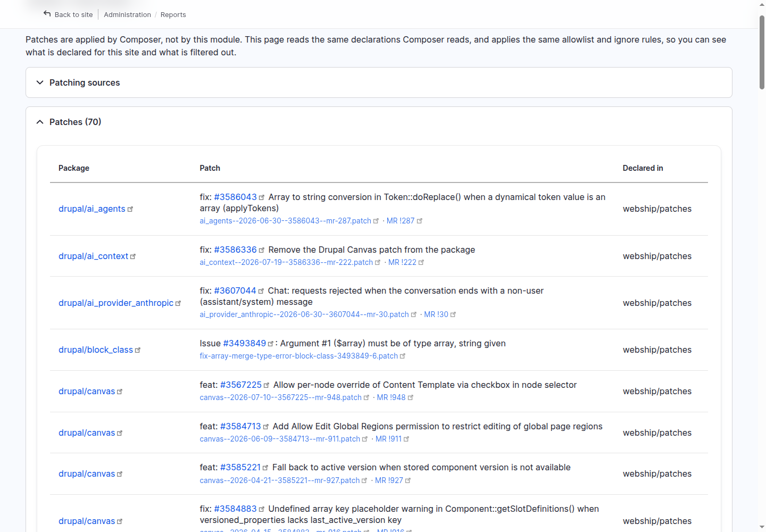Viewport: 766px width, 532px height.
Task: Open the canvas mr-948 patch file link
Action: (280, 397)
